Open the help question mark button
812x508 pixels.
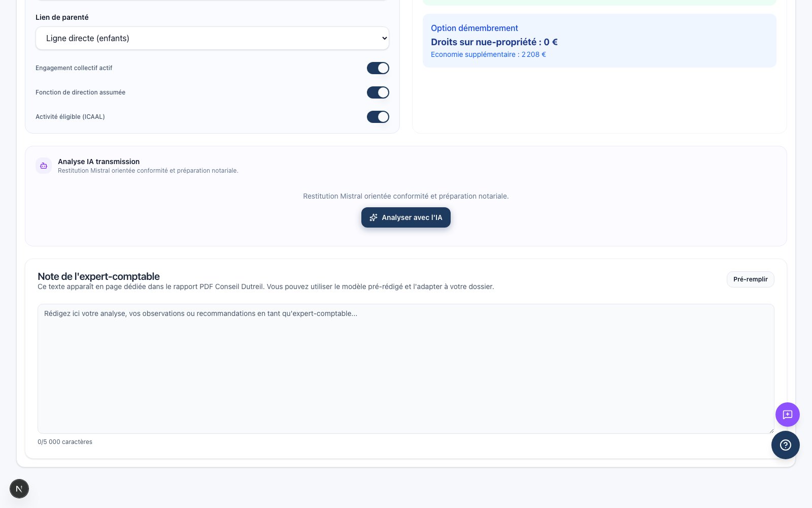(x=786, y=445)
